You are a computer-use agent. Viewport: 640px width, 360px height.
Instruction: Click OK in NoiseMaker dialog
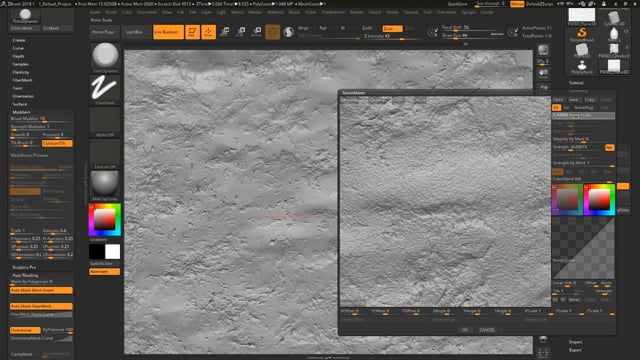464,330
